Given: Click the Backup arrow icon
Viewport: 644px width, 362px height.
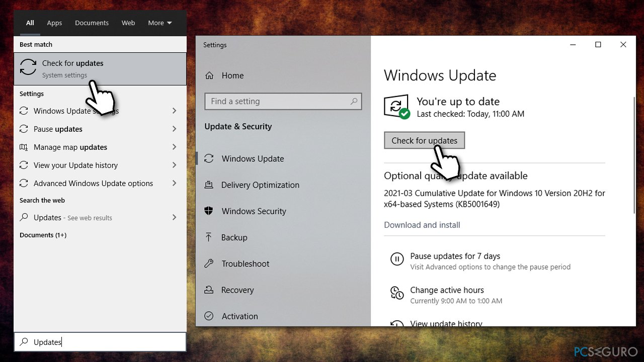Looking at the screenshot, I should (x=209, y=237).
